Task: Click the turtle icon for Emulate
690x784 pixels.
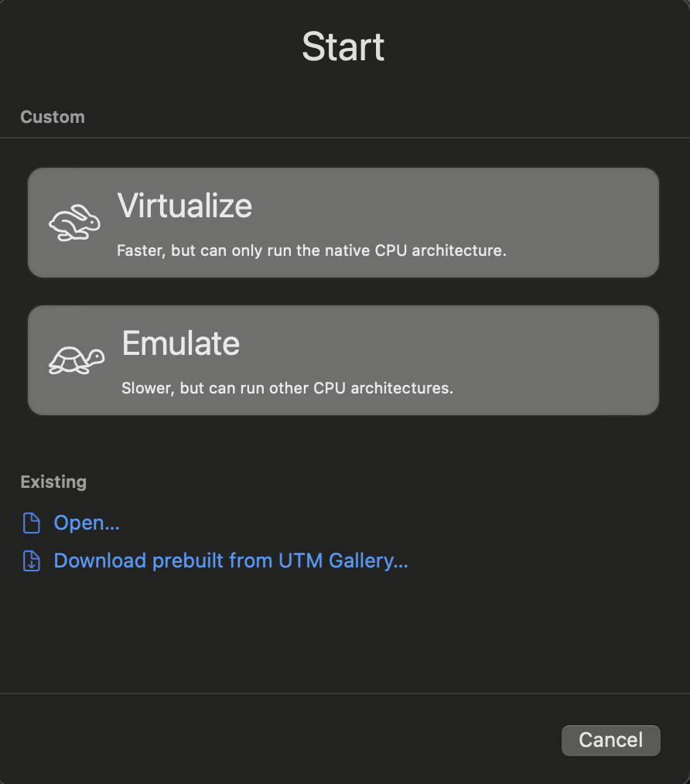Action: pos(76,361)
